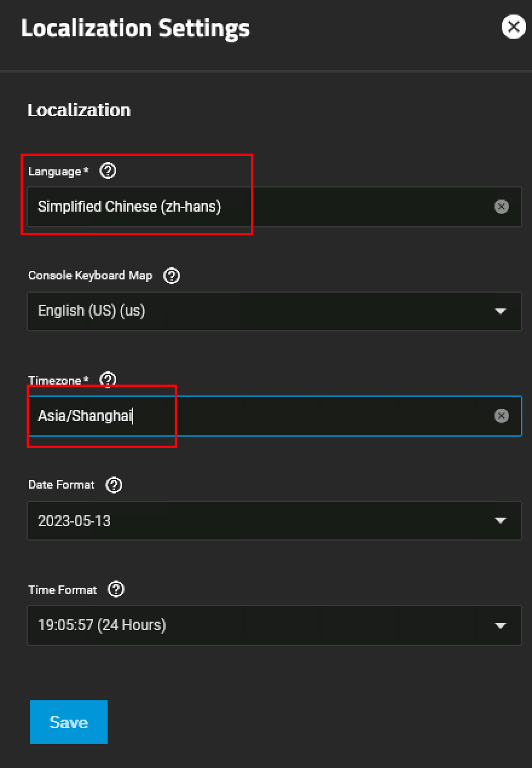
Task: Open help for Console Keyboard Map
Action: point(172,276)
